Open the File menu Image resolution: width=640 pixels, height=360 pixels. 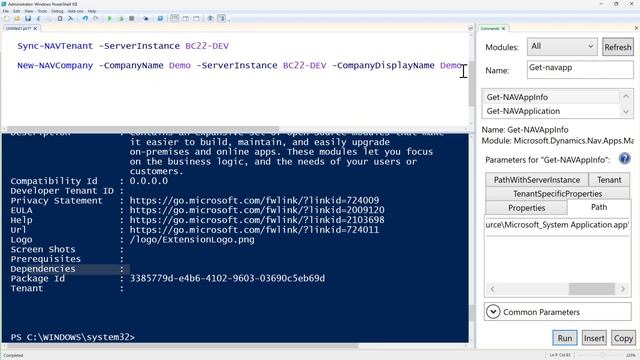pos(5,11)
